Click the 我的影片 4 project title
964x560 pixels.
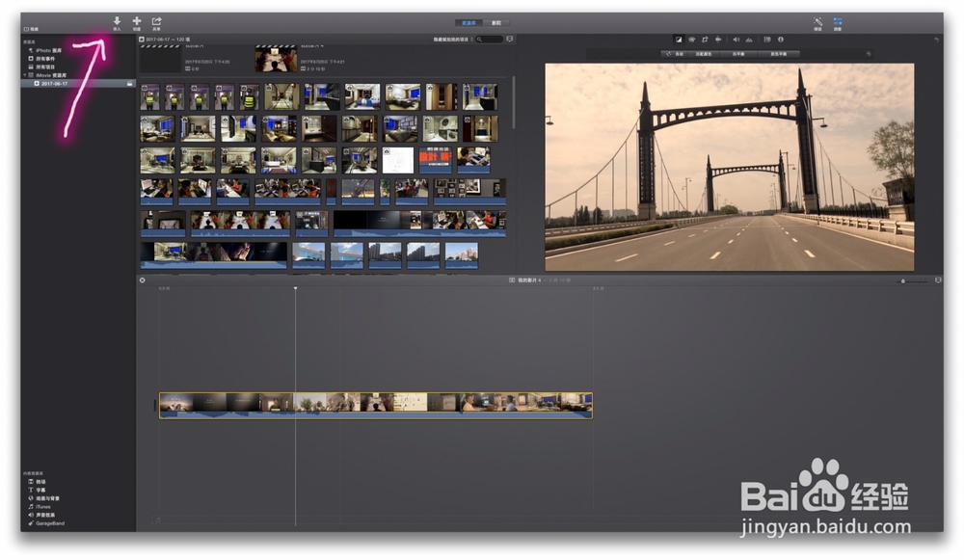(x=528, y=280)
